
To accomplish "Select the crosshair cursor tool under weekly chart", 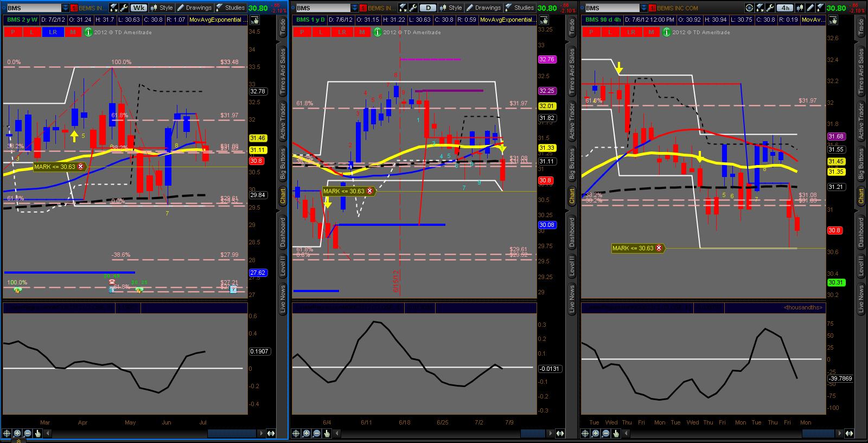I will click(7, 433).
